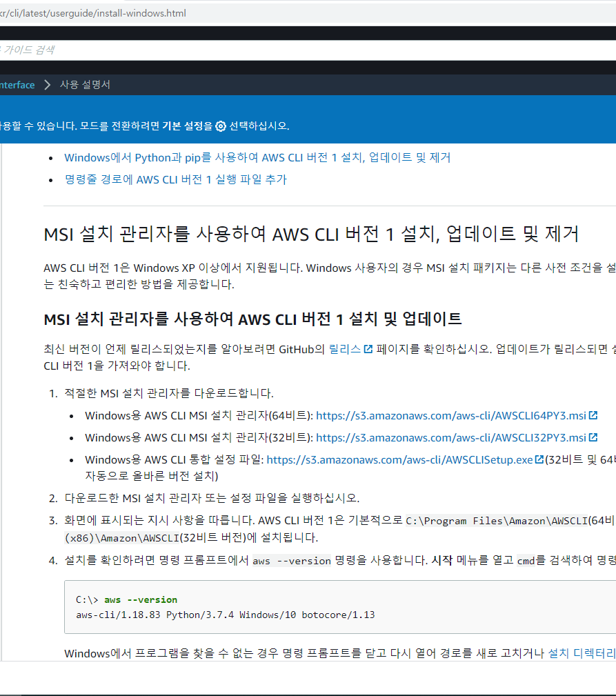
Task: Open the Interface breadcrumb link
Action: tap(17, 85)
